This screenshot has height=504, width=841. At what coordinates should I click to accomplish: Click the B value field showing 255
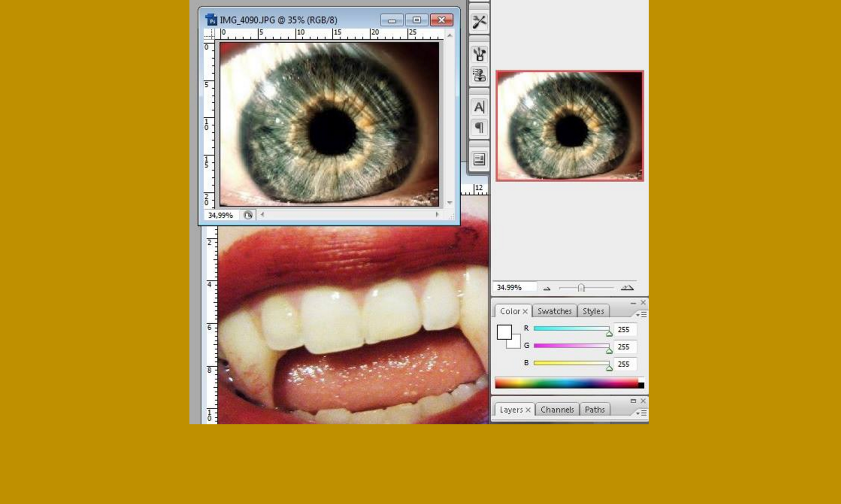[x=624, y=364]
